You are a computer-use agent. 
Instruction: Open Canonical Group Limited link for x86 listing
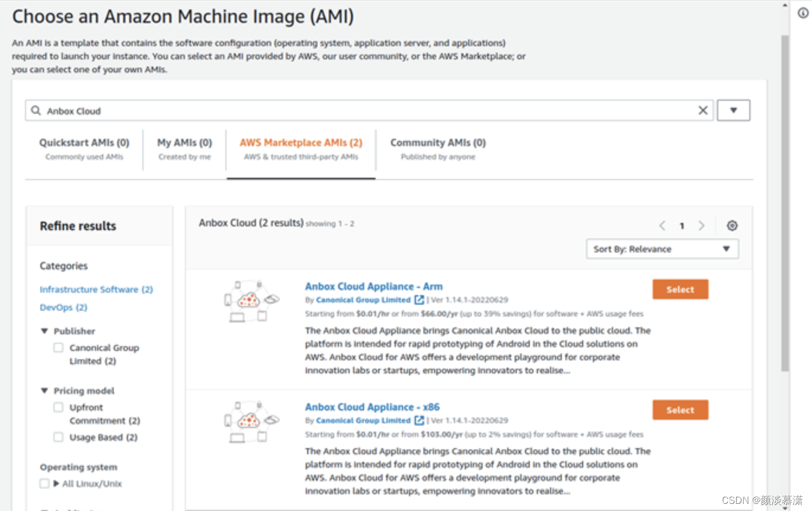click(363, 420)
